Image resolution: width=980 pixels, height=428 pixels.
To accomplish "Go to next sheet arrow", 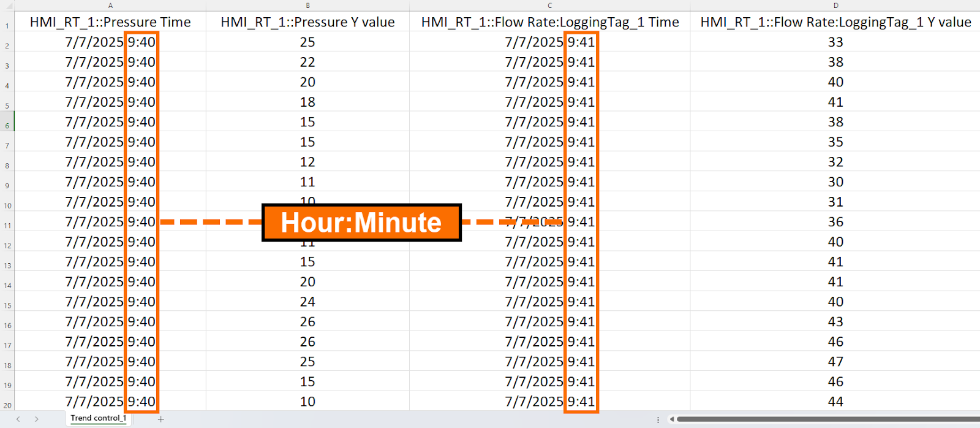I will click(x=37, y=419).
